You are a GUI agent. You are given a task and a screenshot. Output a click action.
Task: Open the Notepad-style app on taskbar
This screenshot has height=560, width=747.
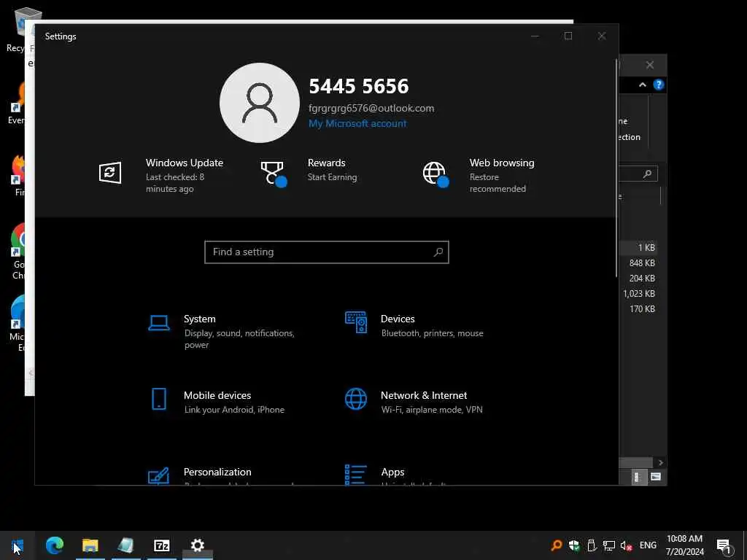point(125,545)
